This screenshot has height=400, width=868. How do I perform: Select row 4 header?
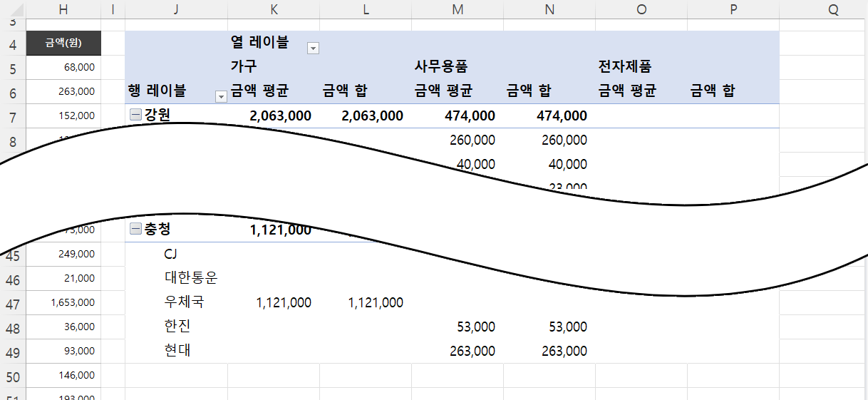tap(13, 43)
